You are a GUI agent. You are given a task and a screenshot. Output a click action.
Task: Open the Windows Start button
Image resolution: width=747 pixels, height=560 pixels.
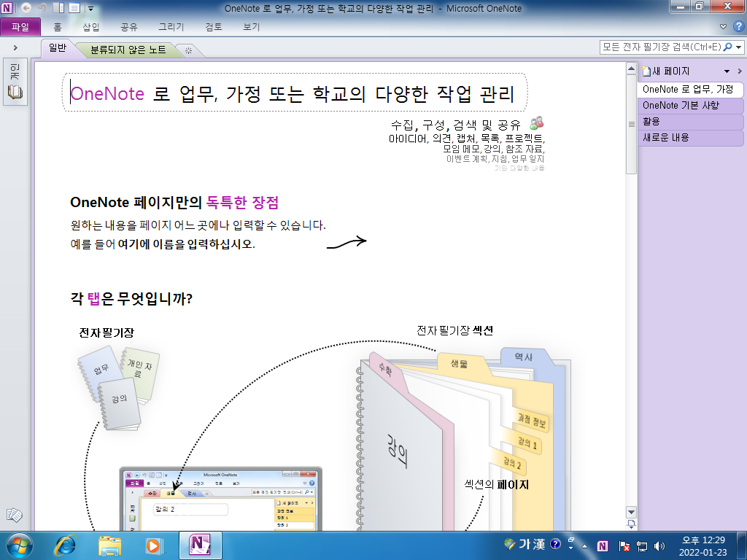[x=20, y=545]
